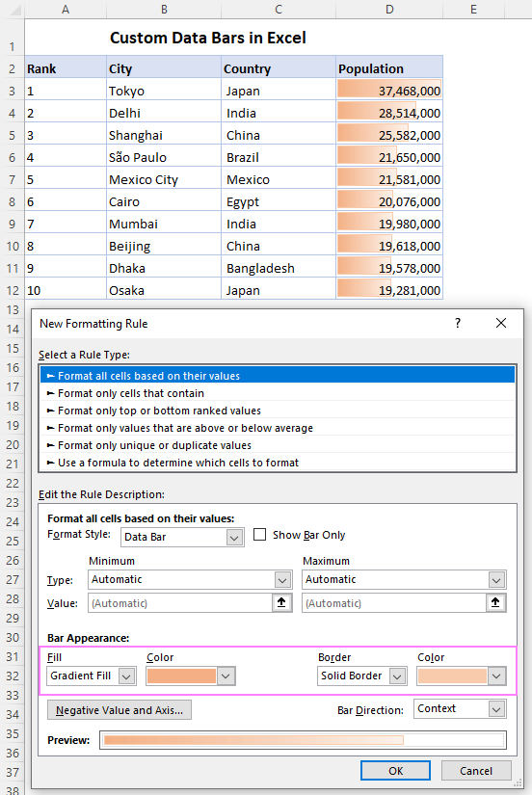Screen dimensions: 532x795
Task: Click the Minimum value range selector arrow icon
Action: coord(281,603)
